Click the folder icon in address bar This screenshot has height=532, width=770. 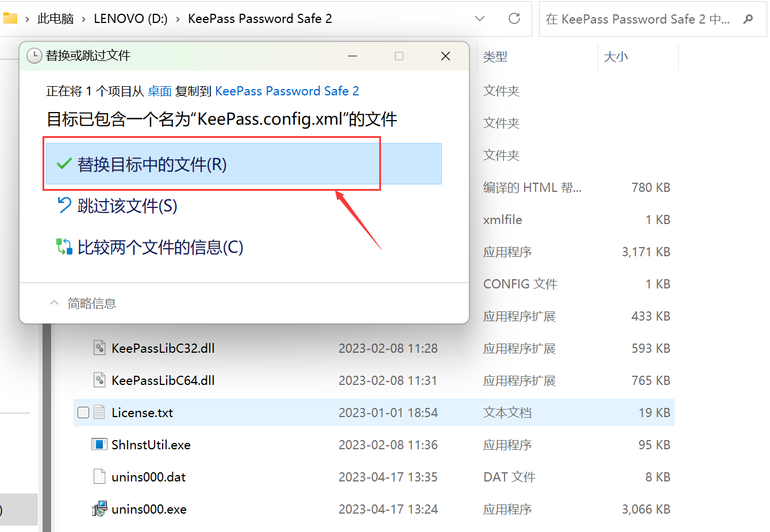(x=10, y=18)
